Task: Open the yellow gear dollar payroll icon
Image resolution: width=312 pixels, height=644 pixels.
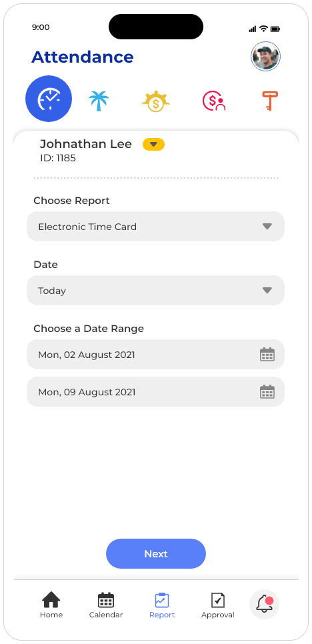Action: (155, 101)
